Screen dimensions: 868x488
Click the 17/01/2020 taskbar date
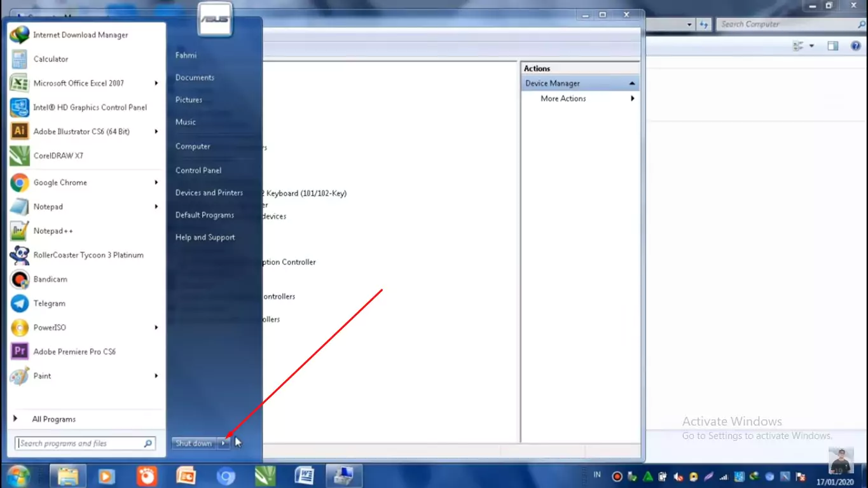click(x=836, y=482)
